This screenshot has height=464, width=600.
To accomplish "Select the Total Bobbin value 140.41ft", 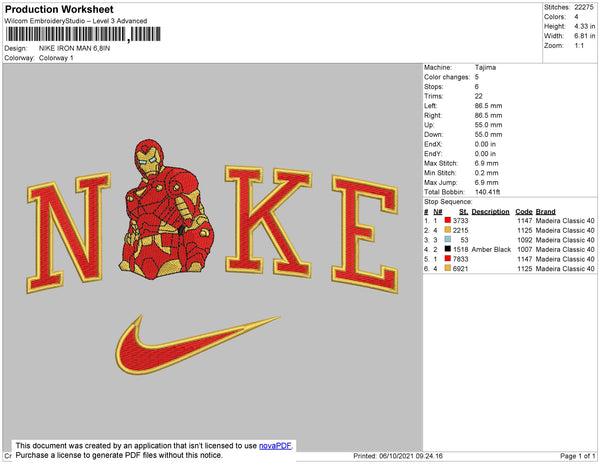I will (488, 192).
